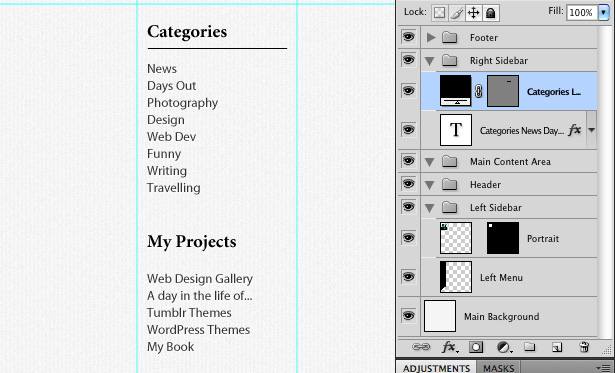615x373 pixels.
Task: Select the Footer group name
Action: click(484, 38)
